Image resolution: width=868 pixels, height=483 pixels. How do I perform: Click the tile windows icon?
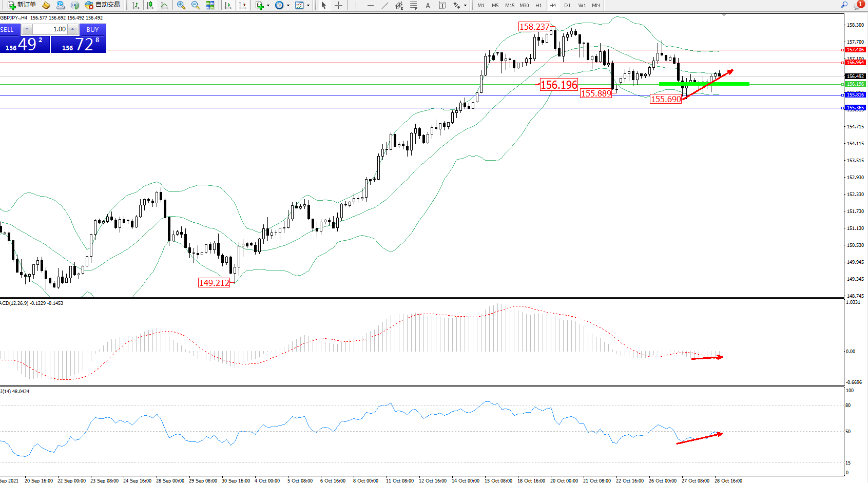tap(210, 5)
